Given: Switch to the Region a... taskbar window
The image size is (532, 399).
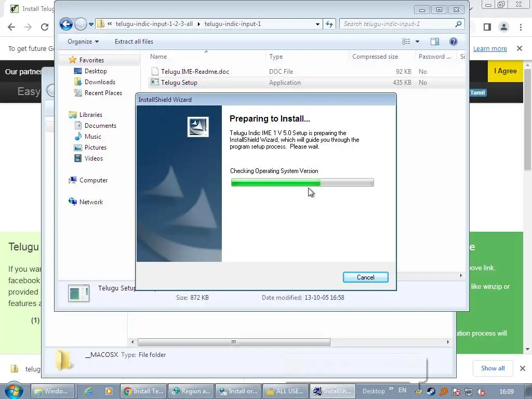Looking at the screenshot, I should coord(191,391).
